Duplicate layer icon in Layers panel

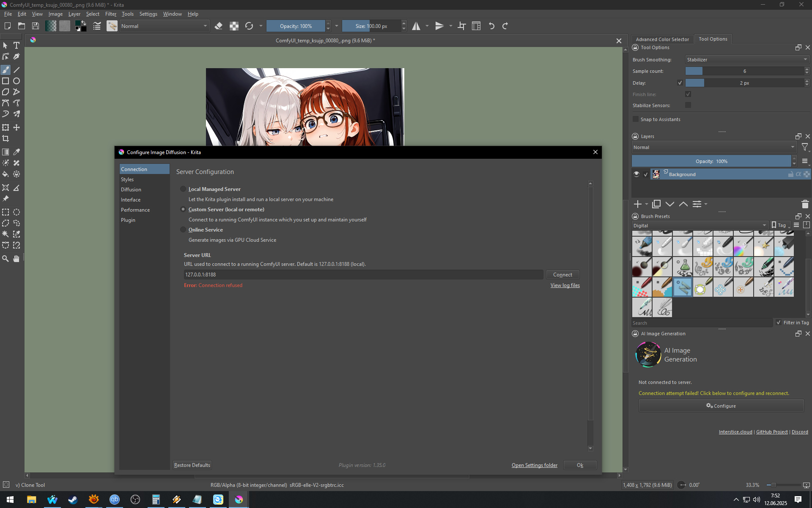tap(656, 204)
